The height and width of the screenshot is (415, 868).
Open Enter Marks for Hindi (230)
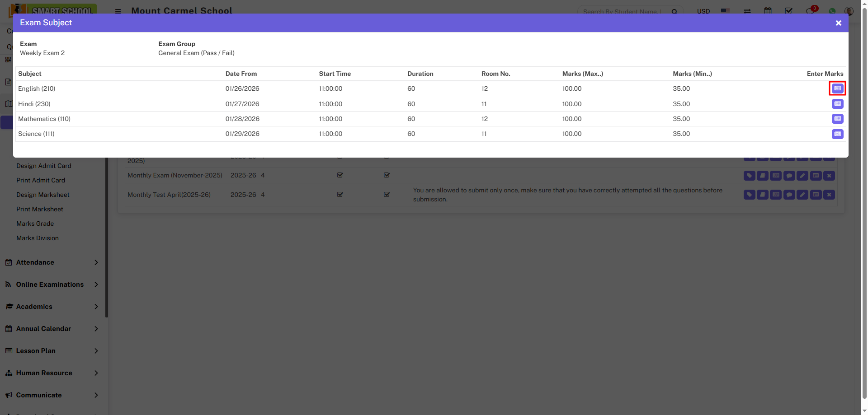point(837,104)
